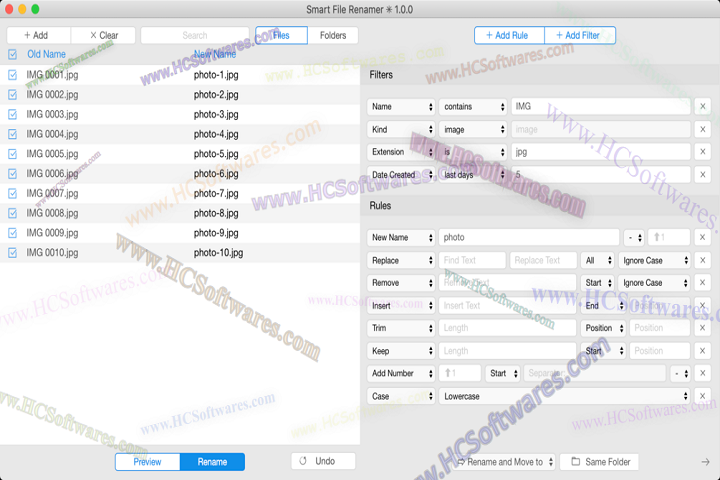Click the IMG filter value field

(x=601, y=107)
